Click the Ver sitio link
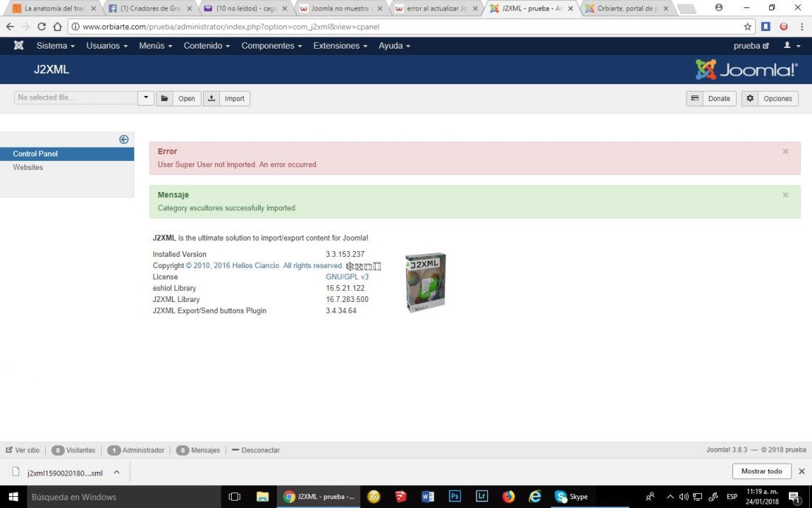812x508 pixels. tap(23, 450)
